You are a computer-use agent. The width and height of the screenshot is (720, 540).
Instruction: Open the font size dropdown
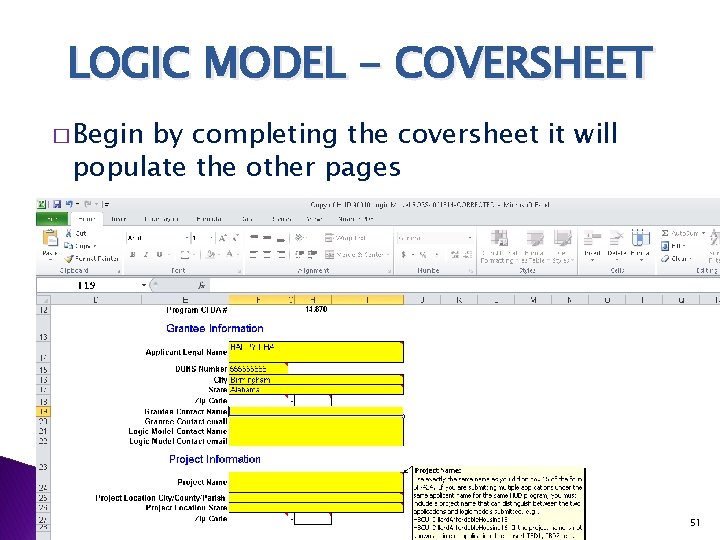click(x=211, y=238)
